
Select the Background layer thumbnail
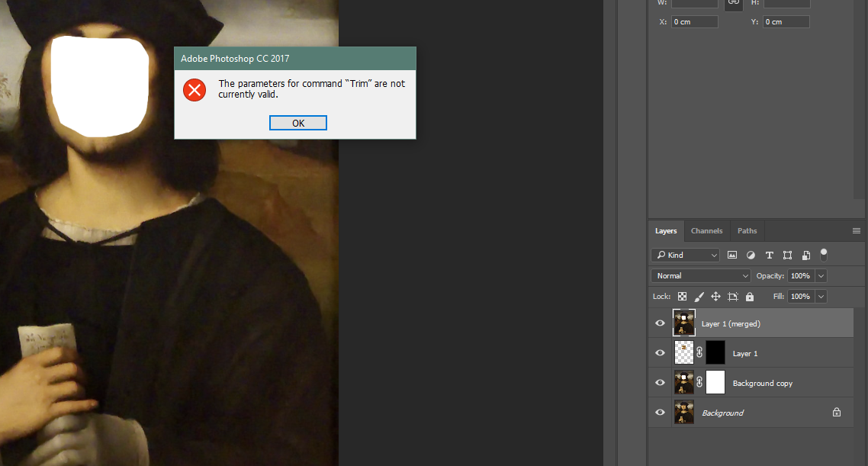pyautogui.click(x=683, y=413)
